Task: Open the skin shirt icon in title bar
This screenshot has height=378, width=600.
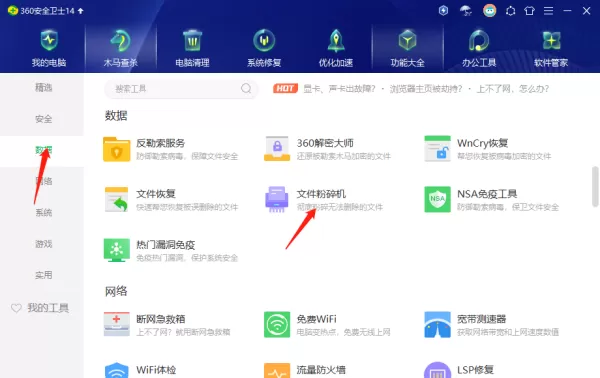Action: [530, 11]
